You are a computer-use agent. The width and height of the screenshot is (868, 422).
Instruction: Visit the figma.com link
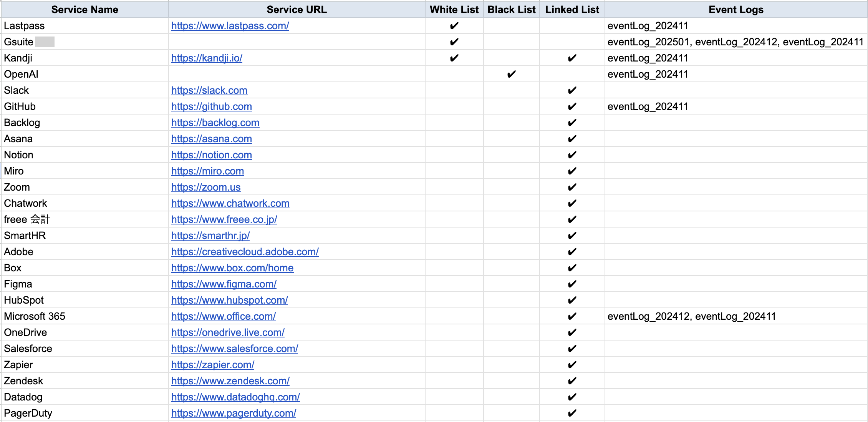[224, 284]
